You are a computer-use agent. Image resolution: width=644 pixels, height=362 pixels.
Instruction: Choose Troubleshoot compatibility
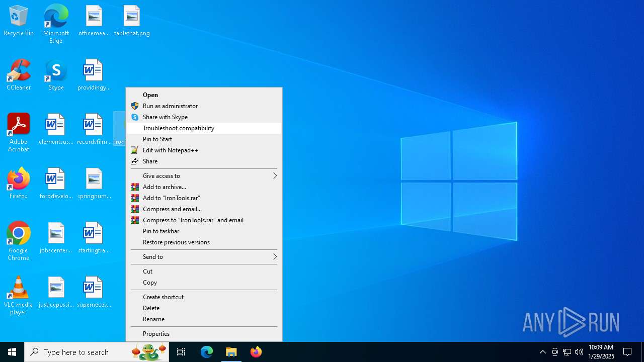204,128
